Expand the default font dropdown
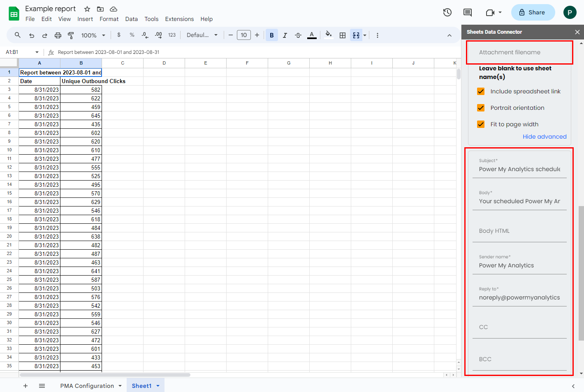The width and height of the screenshot is (584, 392). tap(202, 35)
